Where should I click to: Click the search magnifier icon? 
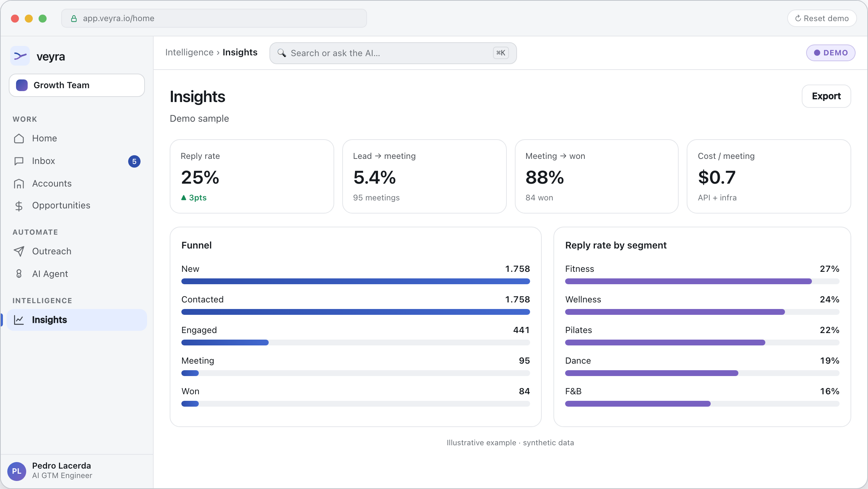click(x=281, y=53)
